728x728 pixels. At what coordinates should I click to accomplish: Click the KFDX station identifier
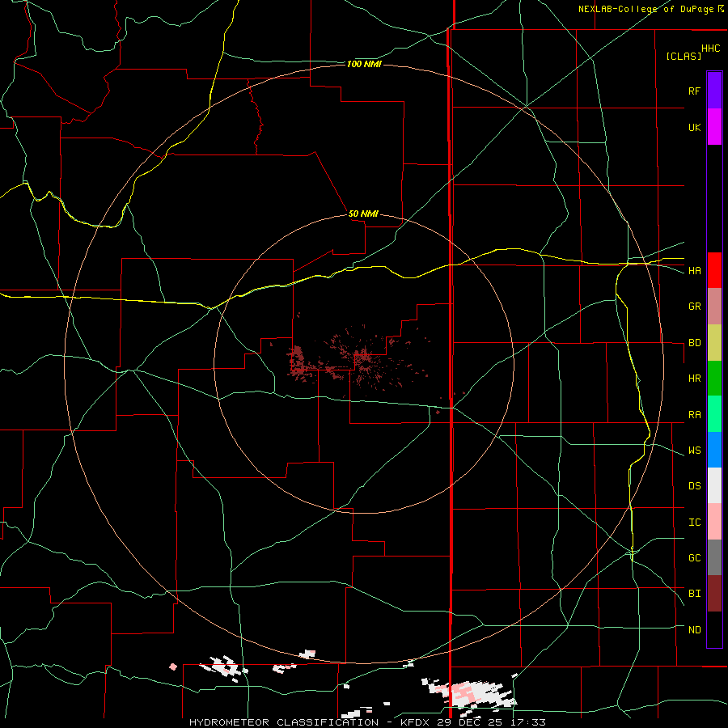coord(417,722)
